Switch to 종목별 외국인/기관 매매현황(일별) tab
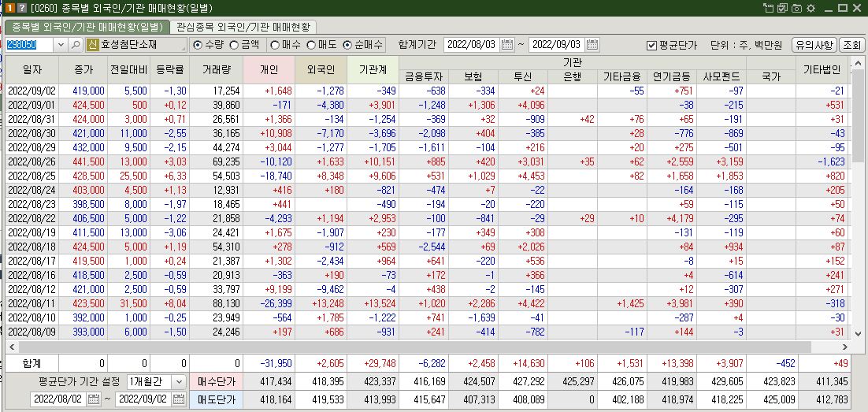 point(86,27)
